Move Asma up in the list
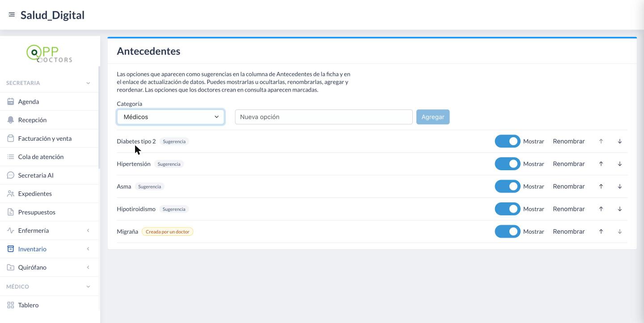The width and height of the screenshot is (644, 323). [x=601, y=186]
